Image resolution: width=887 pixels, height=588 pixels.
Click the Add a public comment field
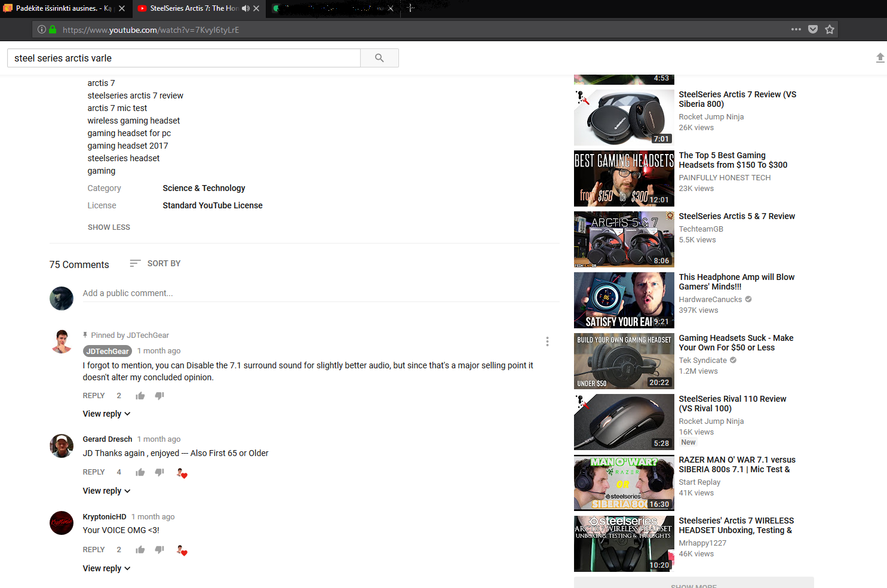(x=321, y=293)
